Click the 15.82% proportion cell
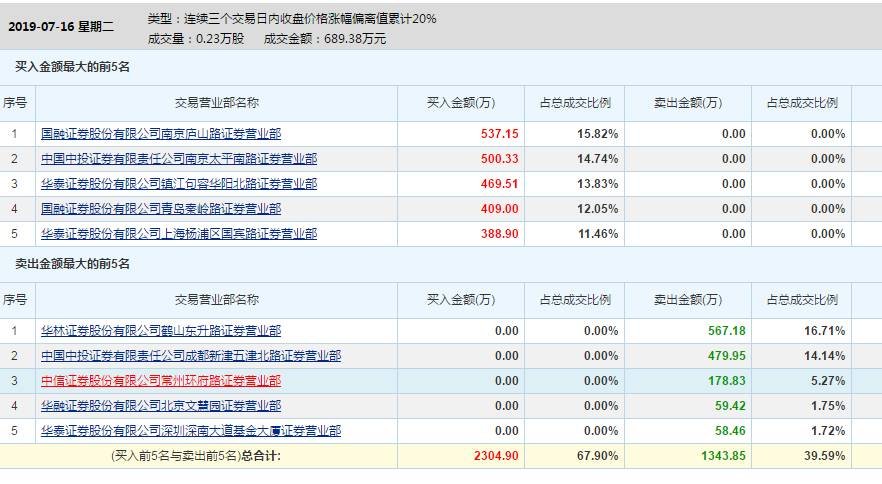Viewport: 882px width, 484px height. click(597, 133)
